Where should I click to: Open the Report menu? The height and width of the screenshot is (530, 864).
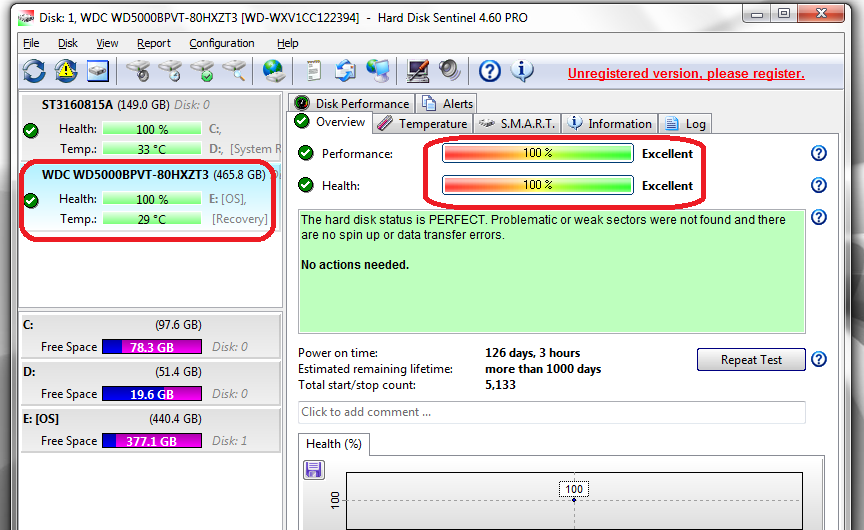[x=154, y=43]
